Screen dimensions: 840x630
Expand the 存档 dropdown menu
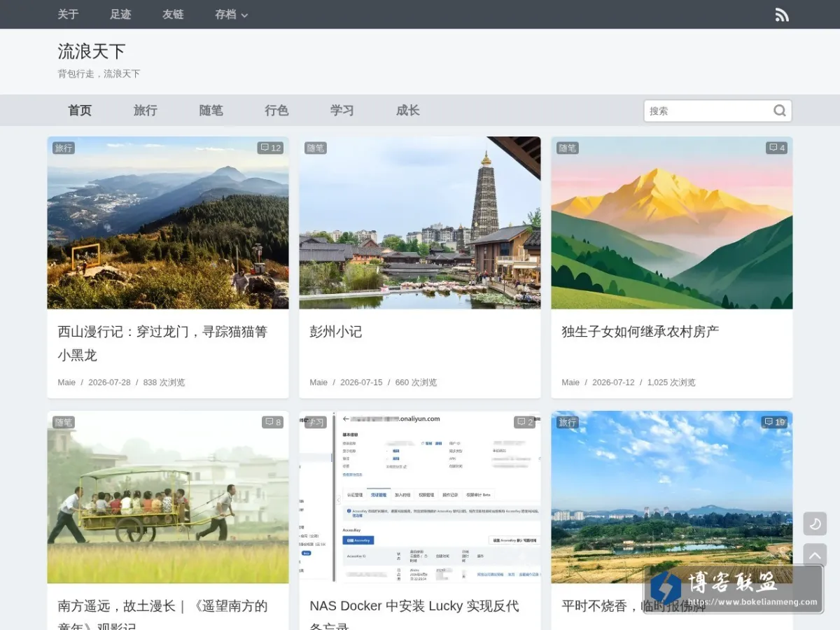pyautogui.click(x=232, y=14)
